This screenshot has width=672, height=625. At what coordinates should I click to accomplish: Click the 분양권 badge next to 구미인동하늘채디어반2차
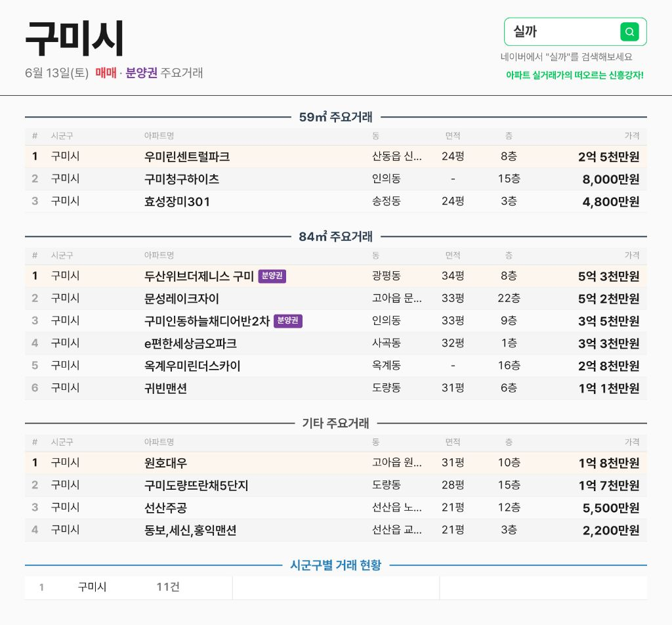pyautogui.click(x=287, y=320)
